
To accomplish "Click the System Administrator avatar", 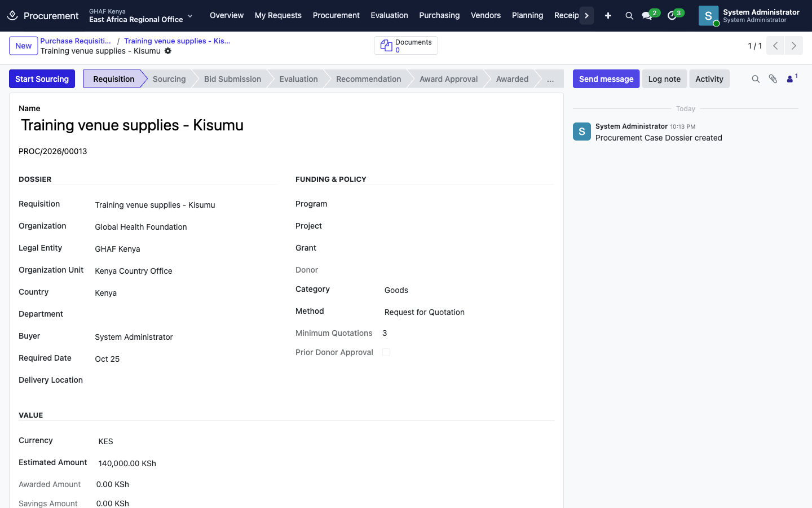I will click(x=708, y=16).
